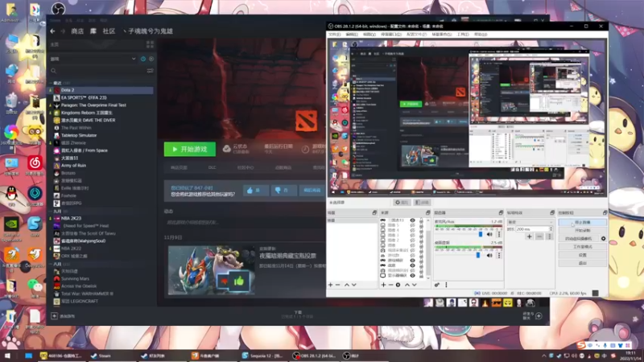
Task: Open the DLC tab on Dota 2 page
Action: [x=212, y=167]
